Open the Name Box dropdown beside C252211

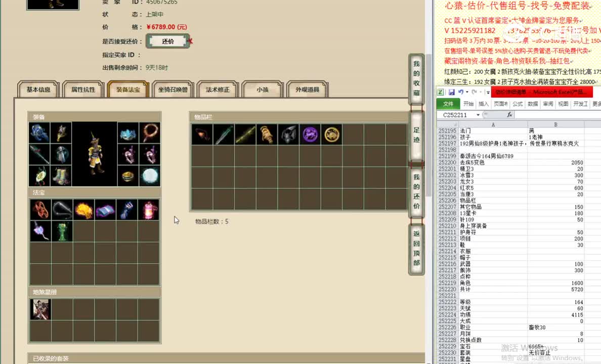point(478,115)
